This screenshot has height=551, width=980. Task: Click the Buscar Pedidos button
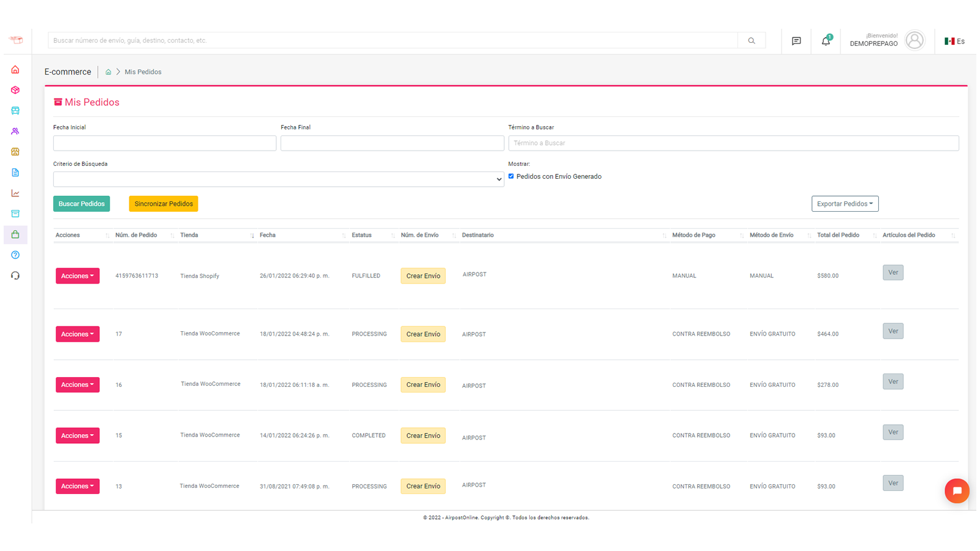pyautogui.click(x=81, y=203)
